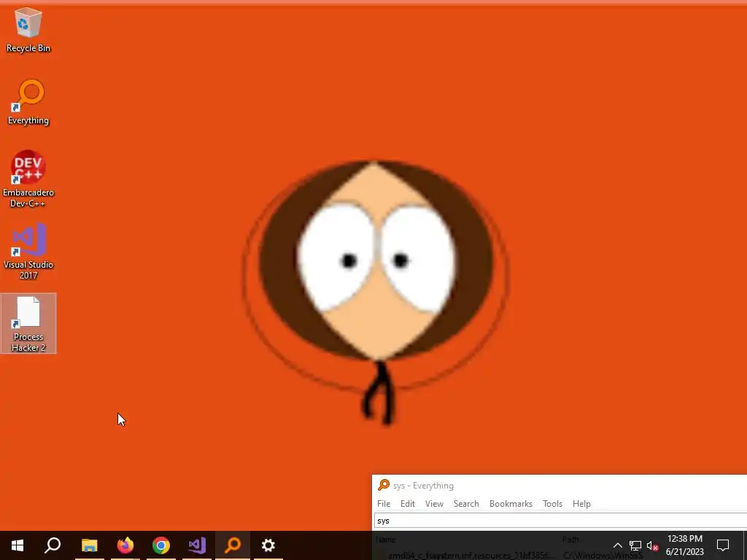Screen dimensions: 747x560
Task: Open the Edit menu in Everything
Action: coord(407,504)
